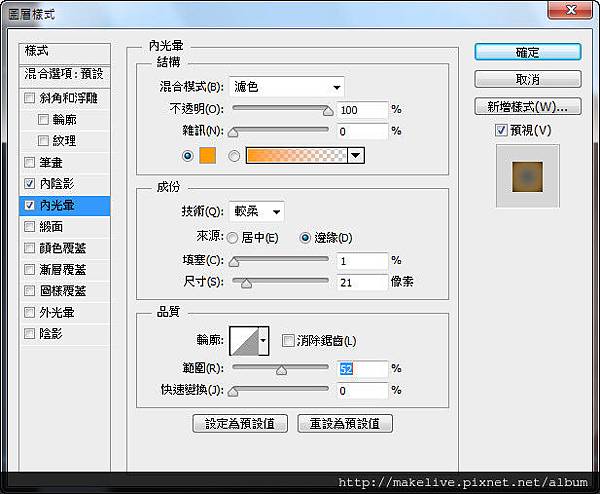This screenshot has height=494, width=600.
Task: Click the 不透明 opacity slider handle
Action: click(x=328, y=111)
